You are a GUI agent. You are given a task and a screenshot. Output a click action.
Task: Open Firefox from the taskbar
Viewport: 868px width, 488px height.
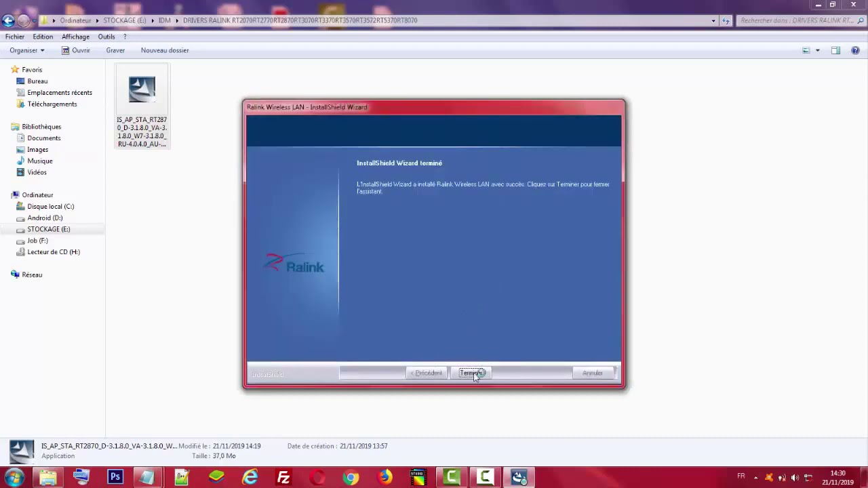(384, 477)
